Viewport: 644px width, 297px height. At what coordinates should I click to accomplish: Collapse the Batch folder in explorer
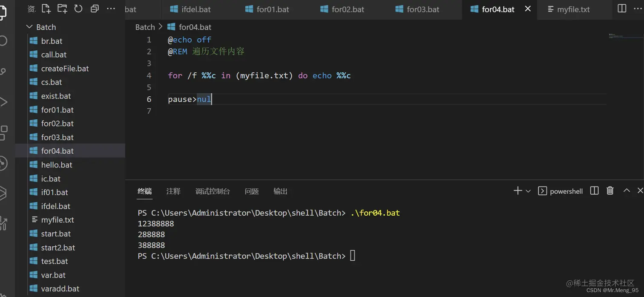[40, 27]
